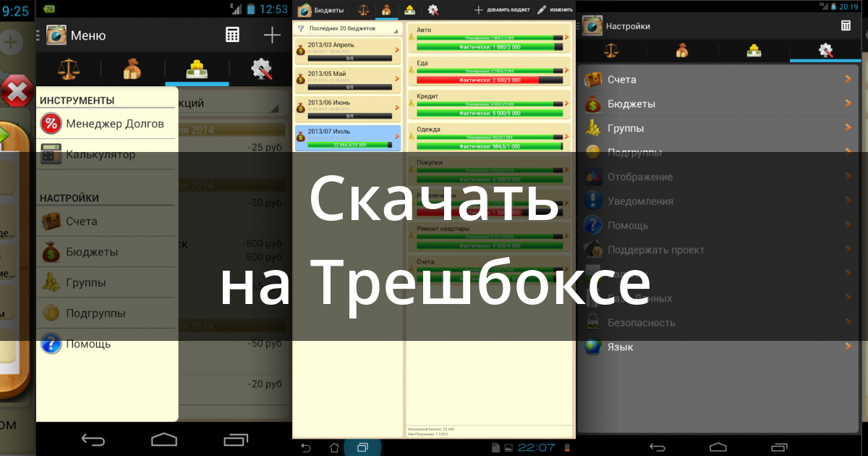Image resolution: width=868 pixels, height=456 pixels.
Task: Switch to the money bag tab in Меню screen
Action: 132,69
